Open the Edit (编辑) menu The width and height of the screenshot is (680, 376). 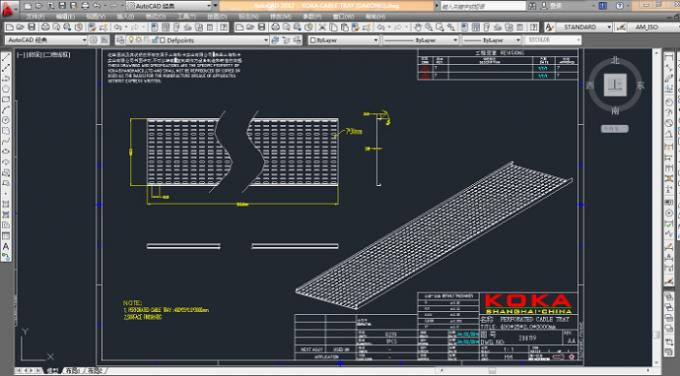coord(65,16)
